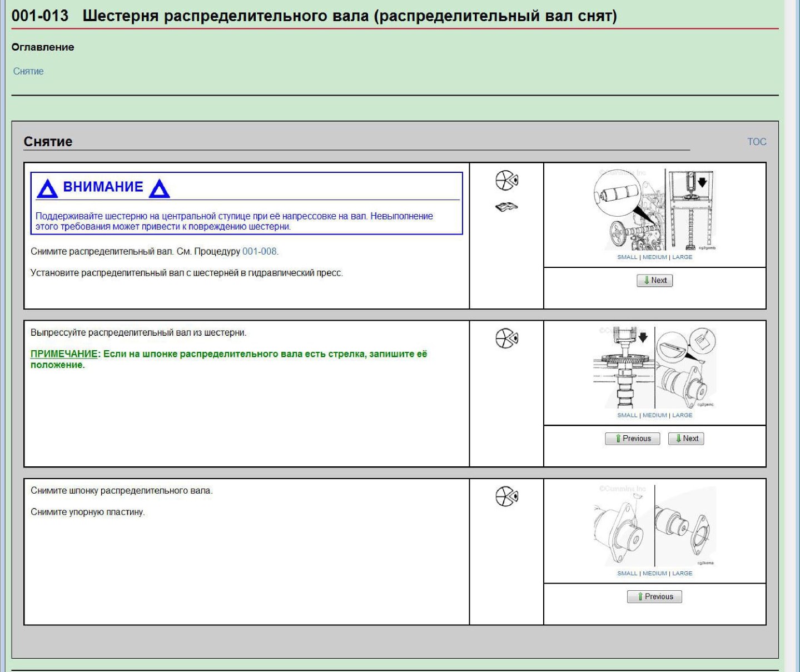The height and width of the screenshot is (672, 800).
Task: Open the Снятие contents link
Action: tap(28, 71)
